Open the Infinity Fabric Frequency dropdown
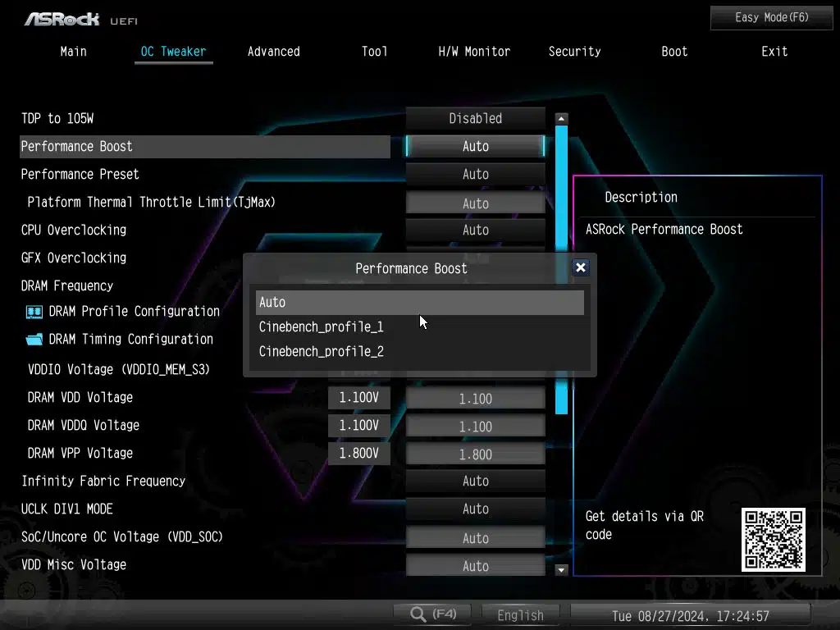This screenshot has width=840, height=630. tap(475, 481)
